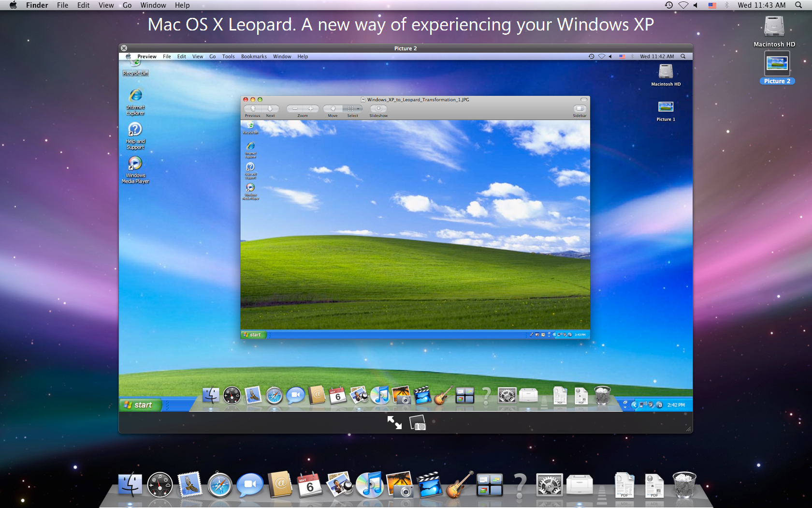Screen dimensions: 812x508
Task: Click the Wed 11:43 AM clock
Action: [x=761, y=5]
